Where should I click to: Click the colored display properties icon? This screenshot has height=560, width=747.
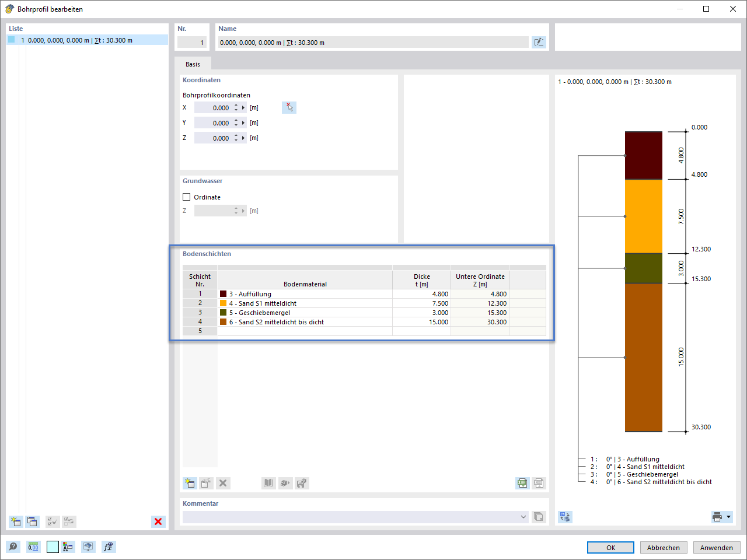click(x=68, y=547)
